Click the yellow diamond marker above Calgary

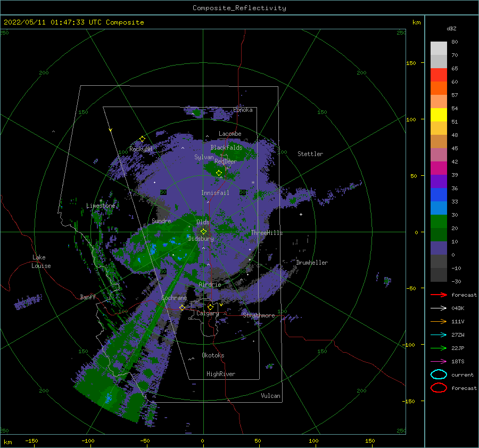[x=210, y=307]
